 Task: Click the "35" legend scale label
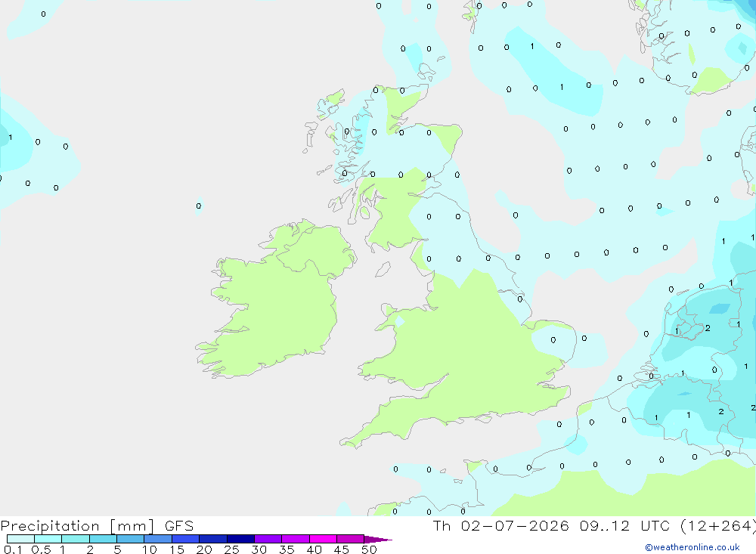pyautogui.click(x=287, y=549)
